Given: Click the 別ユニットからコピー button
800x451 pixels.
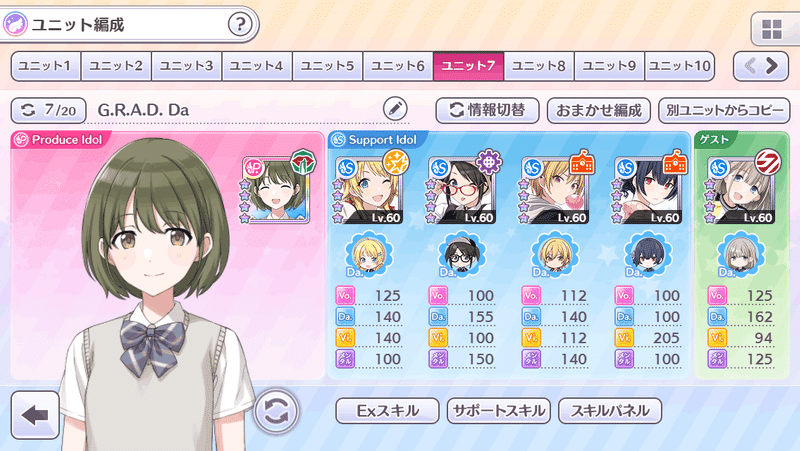Looking at the screenshot, I should coord(724,110).
